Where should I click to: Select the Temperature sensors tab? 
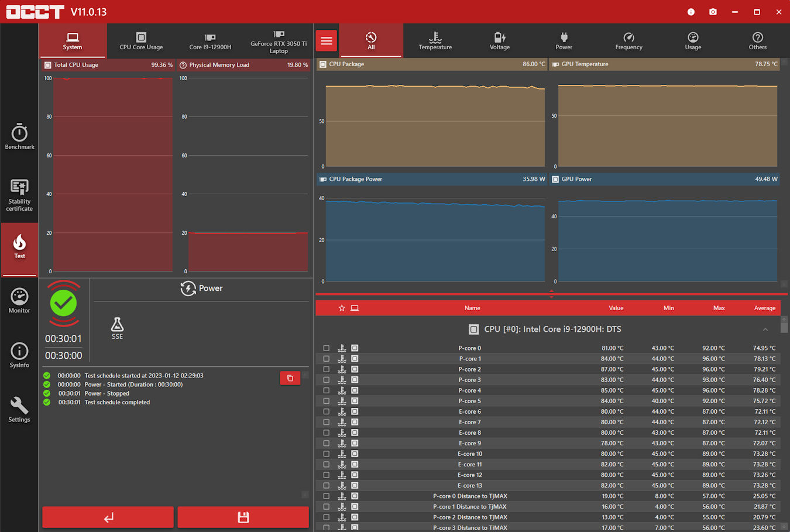point(435,41)
